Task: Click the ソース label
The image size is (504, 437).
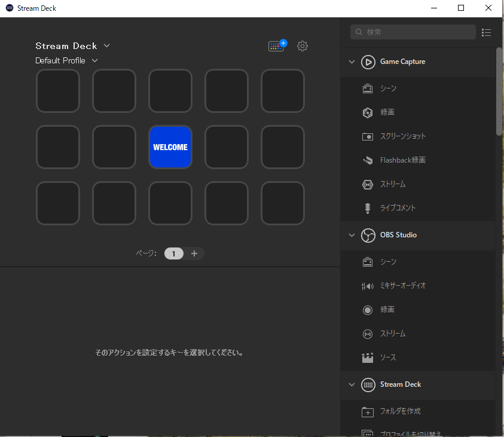Action: [x=388, y=357]
